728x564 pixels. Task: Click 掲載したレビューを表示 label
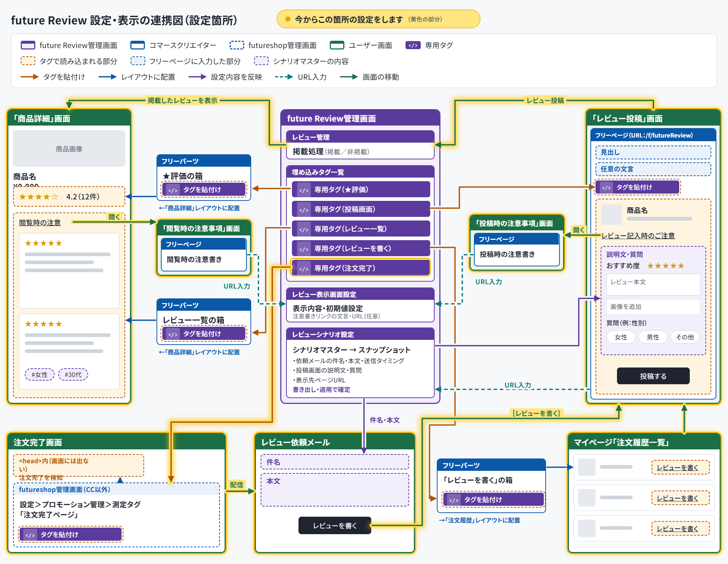(x=182, y=100)
